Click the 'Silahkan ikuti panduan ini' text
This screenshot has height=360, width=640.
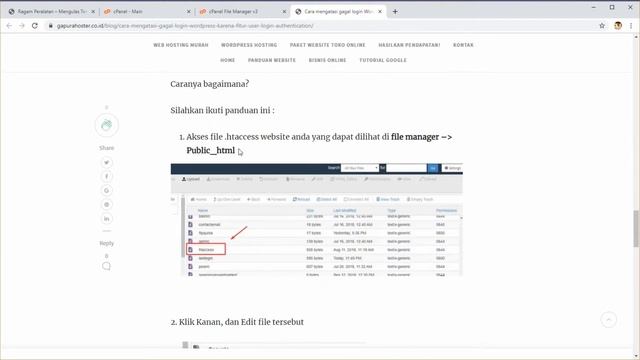click(222, 111)
